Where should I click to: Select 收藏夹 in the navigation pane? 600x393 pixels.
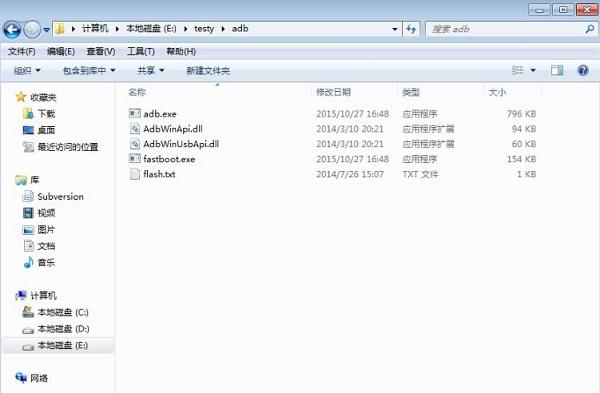(x=43, y=97)
